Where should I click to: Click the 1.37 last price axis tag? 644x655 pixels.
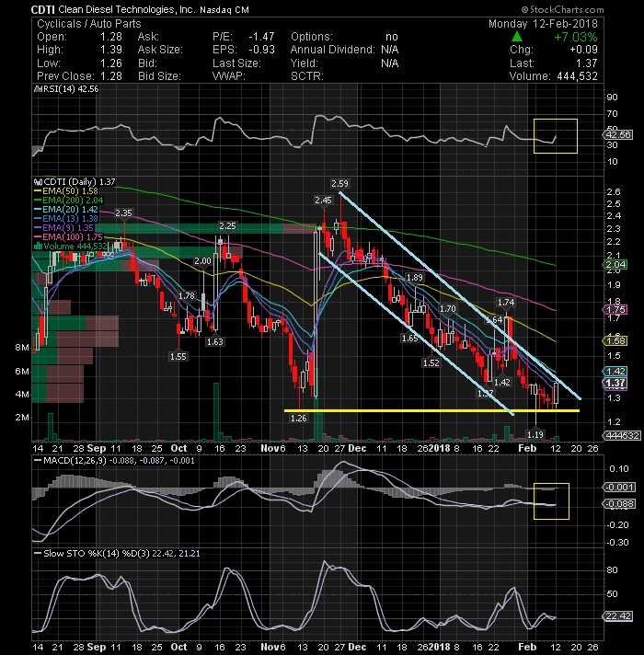tap(615, 383)
